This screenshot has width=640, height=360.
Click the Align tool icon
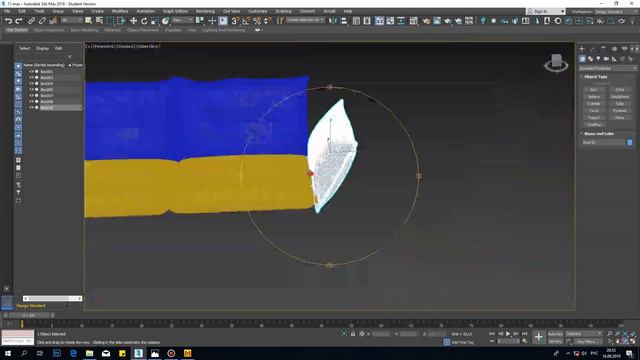click(x=344, y=21)
